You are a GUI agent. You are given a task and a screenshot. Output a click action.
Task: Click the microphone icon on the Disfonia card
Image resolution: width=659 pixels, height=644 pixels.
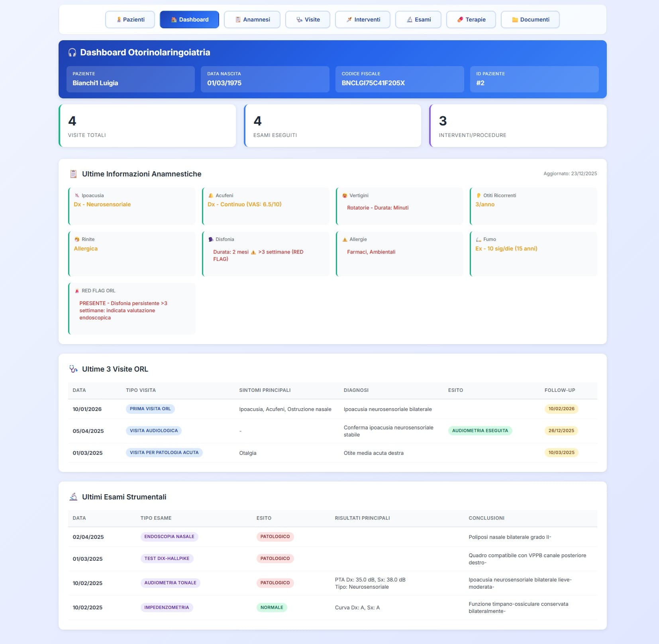(x=210, y=239)
